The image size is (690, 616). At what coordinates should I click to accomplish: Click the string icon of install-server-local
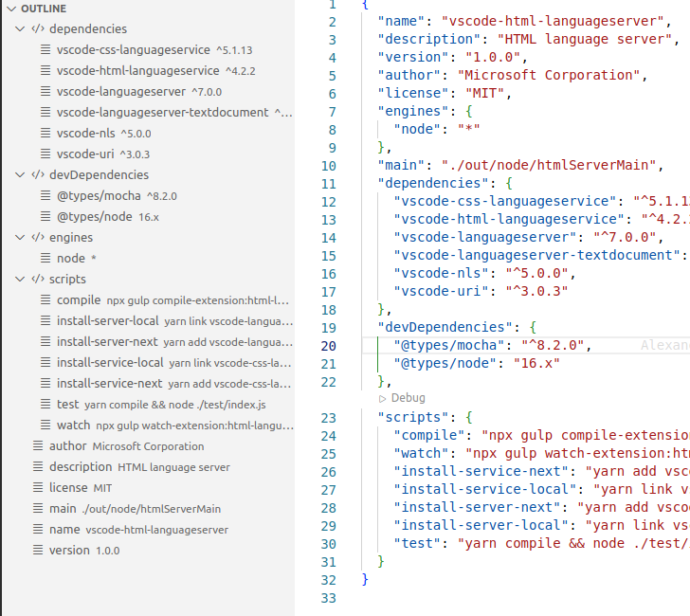click(45, 320)
